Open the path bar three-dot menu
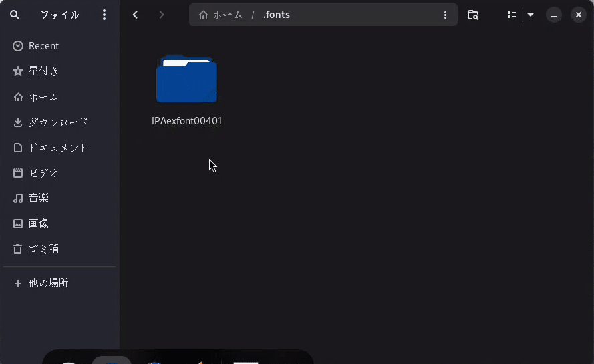The width and height of the screenshot is (594, 364). click(445, 15)
